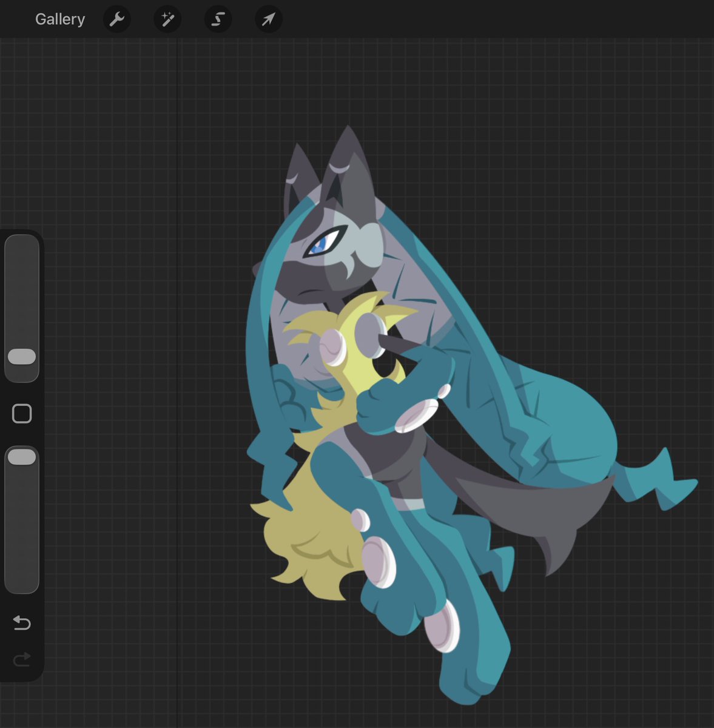Undo the last action
The width and height of the screenshot is (714, 728).
22,622
